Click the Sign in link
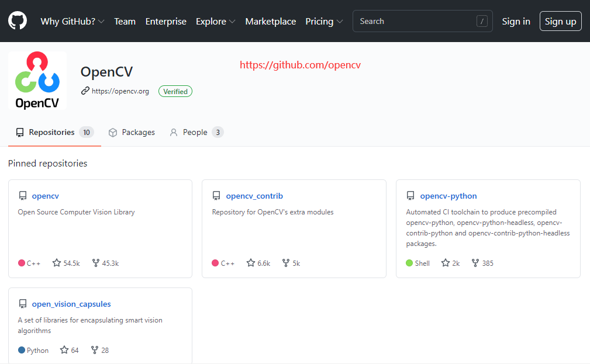This screenshot has height=364, width=590. [516, 22]
